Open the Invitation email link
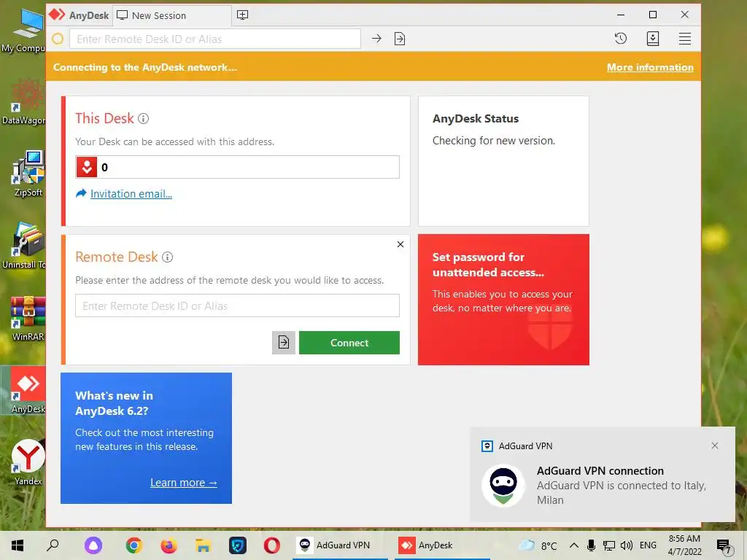 (131, 194)
